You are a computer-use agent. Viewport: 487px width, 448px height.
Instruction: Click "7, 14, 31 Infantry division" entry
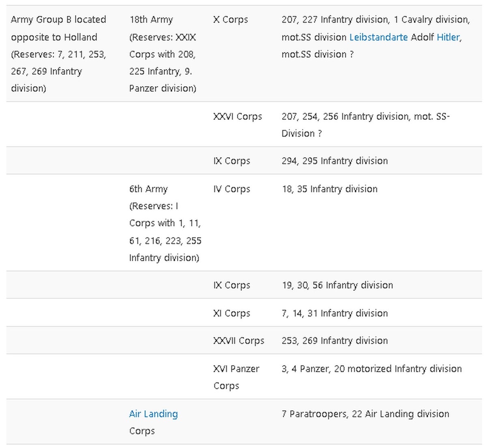click(334, 313)
